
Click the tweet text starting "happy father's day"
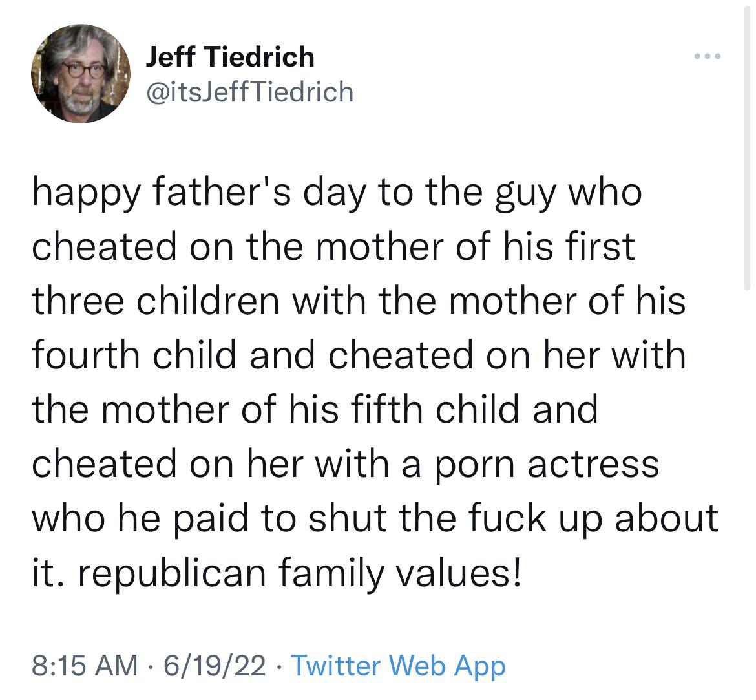(375, 382)
